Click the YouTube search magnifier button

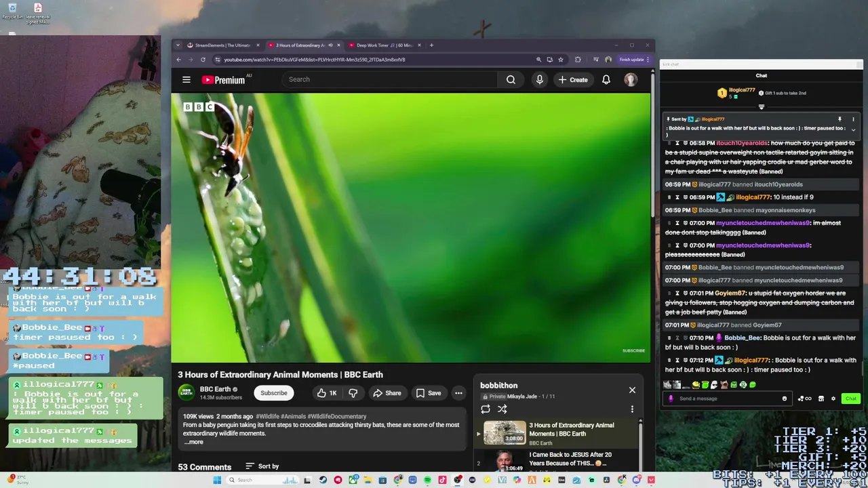point(511,79)
